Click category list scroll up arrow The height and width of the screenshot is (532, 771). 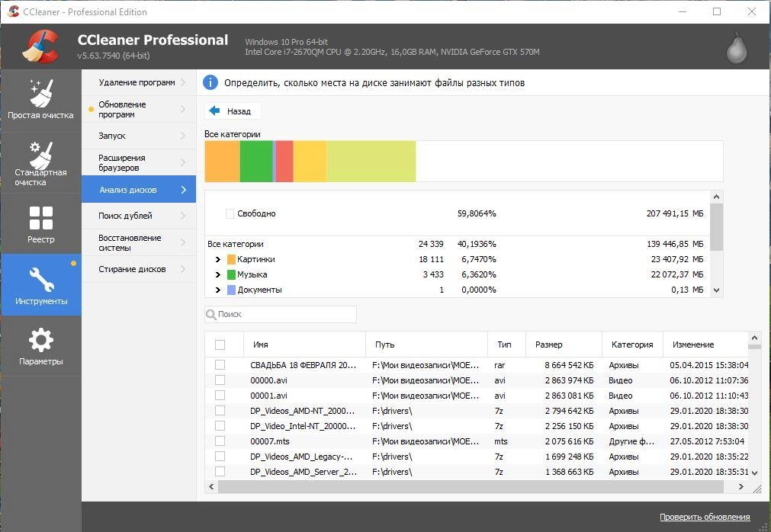[716, 197]
